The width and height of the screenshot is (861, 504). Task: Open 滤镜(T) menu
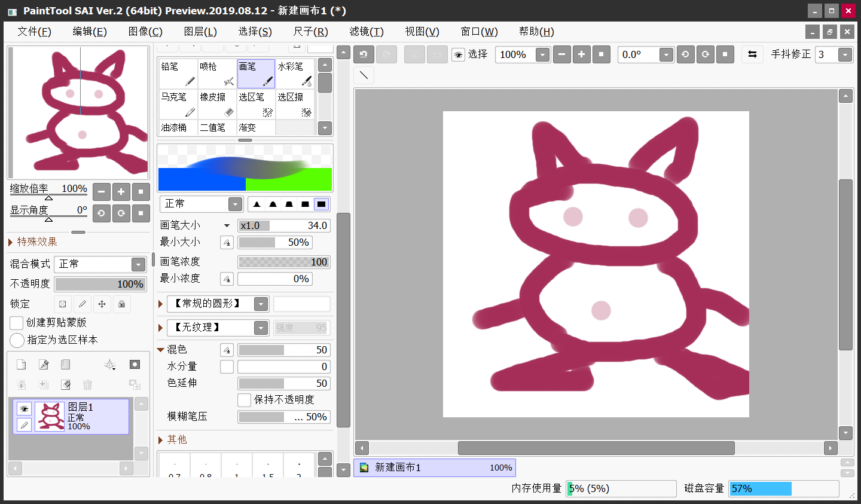(367, 32)
